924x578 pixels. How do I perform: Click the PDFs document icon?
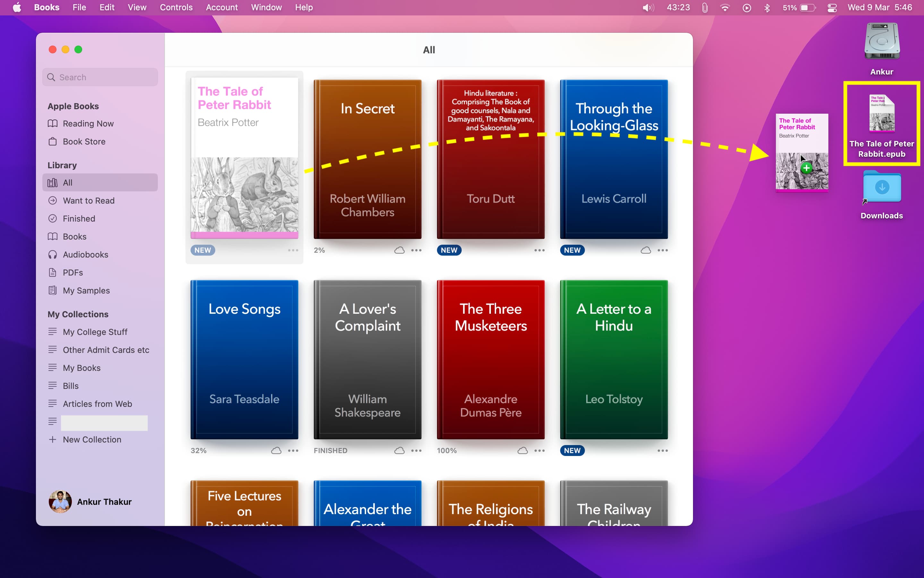tap(53, 272)
